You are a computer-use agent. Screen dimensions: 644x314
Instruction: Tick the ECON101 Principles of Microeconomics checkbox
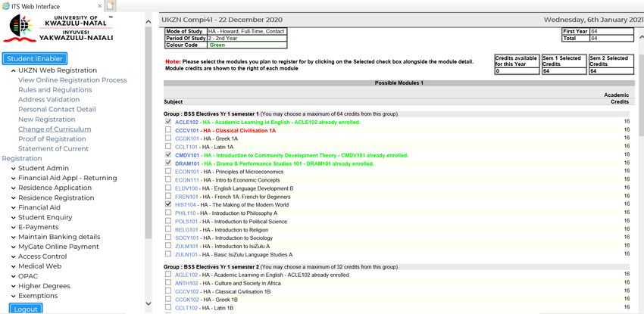(168, 171)
